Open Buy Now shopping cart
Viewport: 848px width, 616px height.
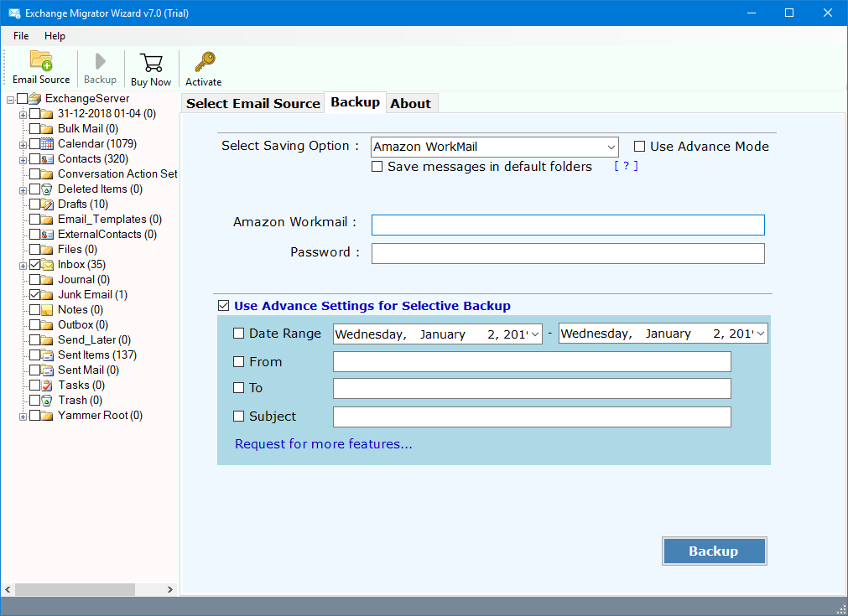pos(151,63)
